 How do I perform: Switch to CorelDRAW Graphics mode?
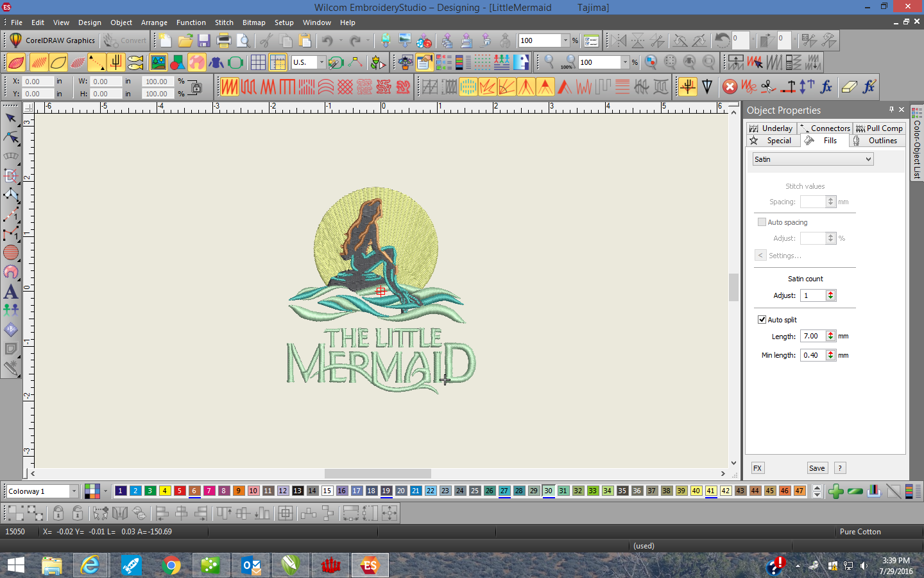[53, 40]
